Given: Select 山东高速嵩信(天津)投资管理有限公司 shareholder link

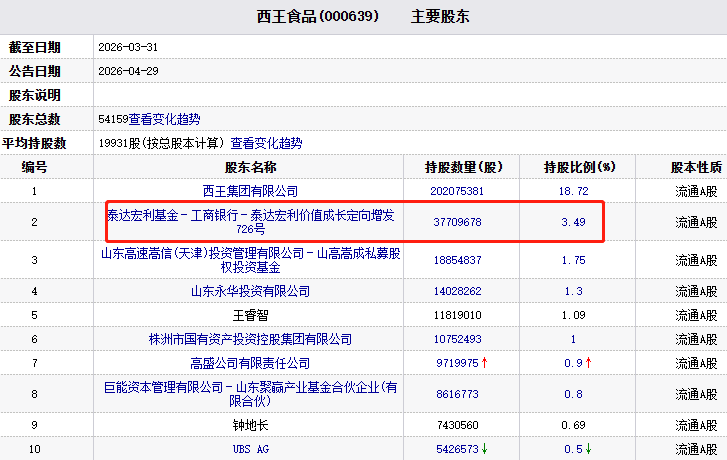Looking at the screenshot, I should pos(250,260).
